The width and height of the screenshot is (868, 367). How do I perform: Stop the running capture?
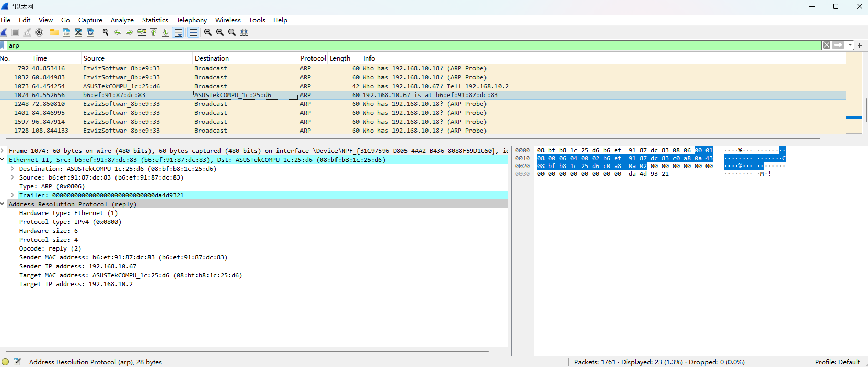pyautogui.click(x=15, y=32)
